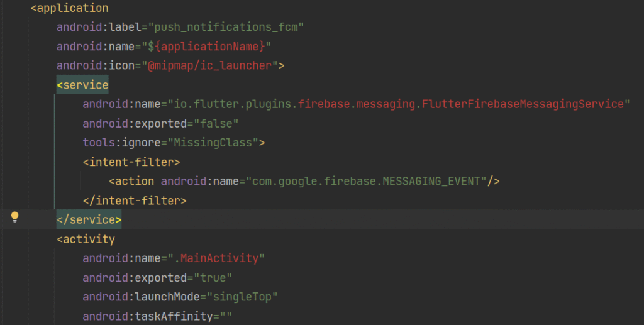
Task: Click the opening <intent-filter> tag
Action: click(x=131, y=162)
